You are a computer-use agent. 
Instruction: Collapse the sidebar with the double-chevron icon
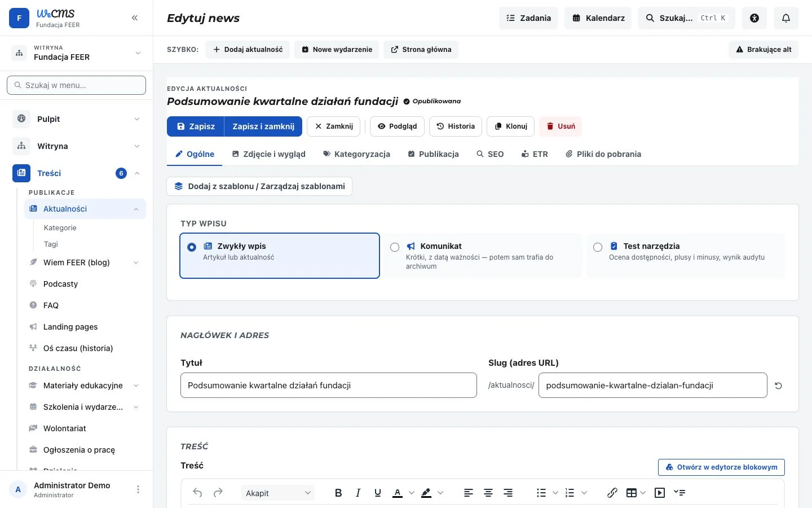click(135, 18)
